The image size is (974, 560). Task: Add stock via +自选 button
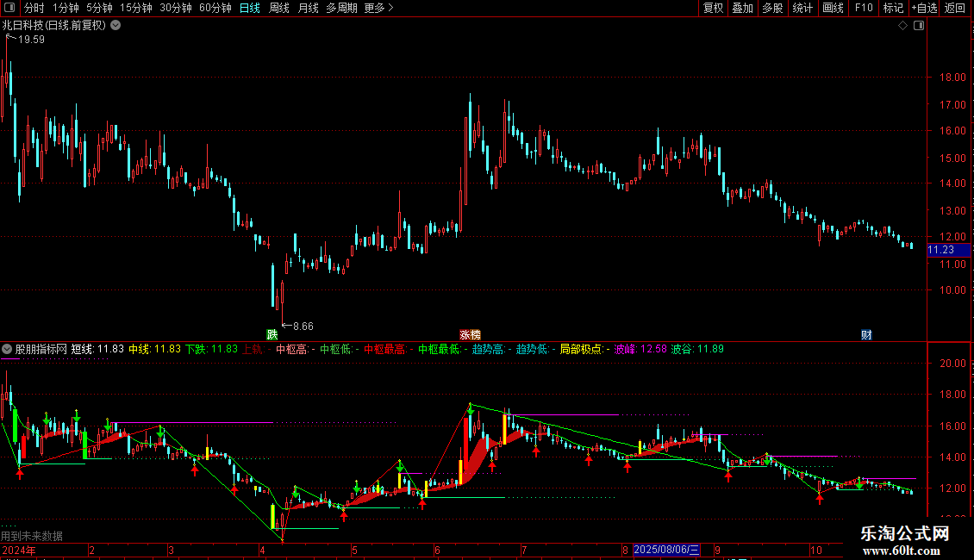pos(924,8)
